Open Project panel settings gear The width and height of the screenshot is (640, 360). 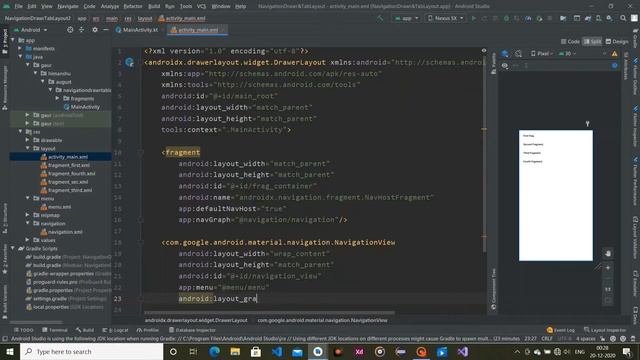[x=95, y=30]
